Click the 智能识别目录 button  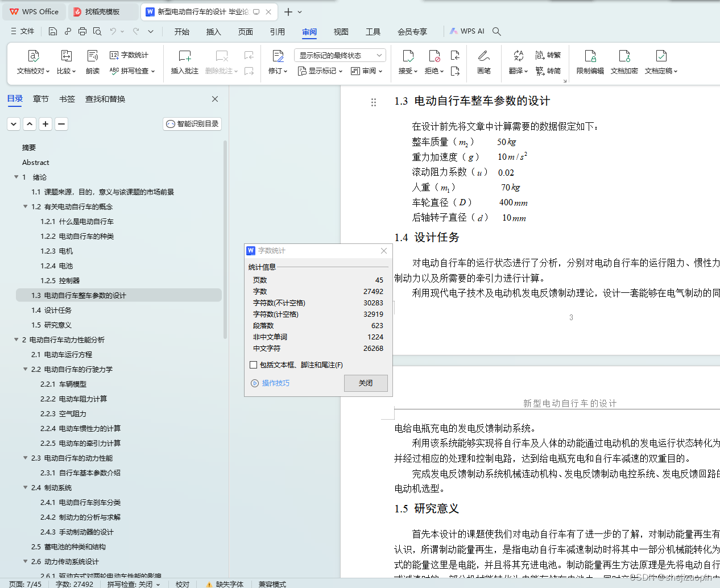click(x=192, y=123)
